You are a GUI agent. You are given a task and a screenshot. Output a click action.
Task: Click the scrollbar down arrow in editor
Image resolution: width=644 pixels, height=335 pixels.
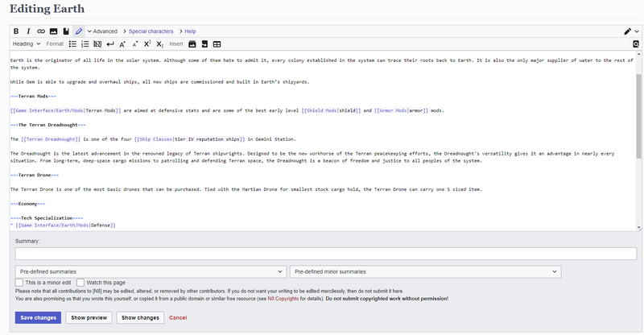pos(638,227)
